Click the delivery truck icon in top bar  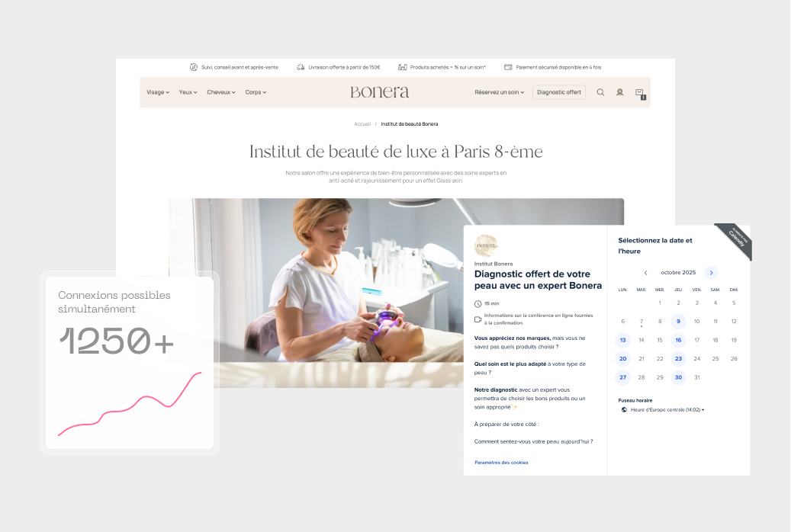point(301,67)
